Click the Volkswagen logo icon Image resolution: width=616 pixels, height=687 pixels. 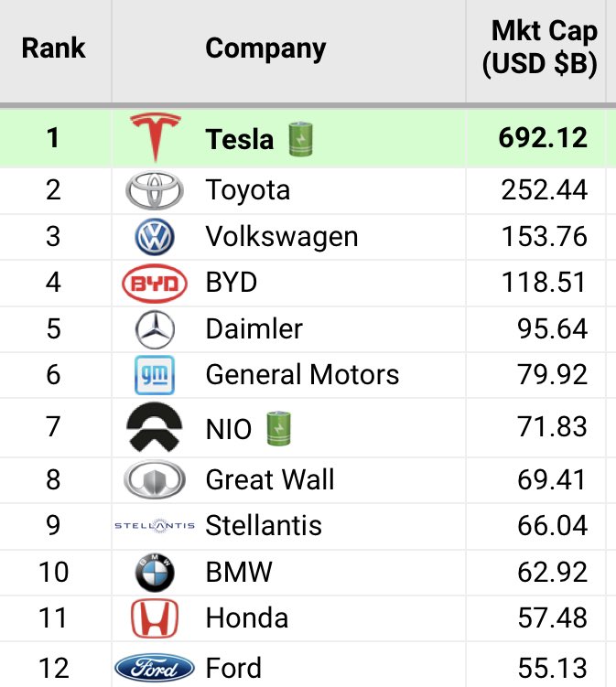[154, 238]
